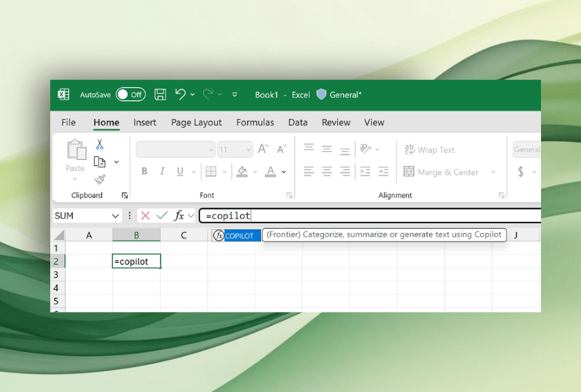Image resolution: width=581 pixels, height=392 pixels.
Task: Open the Formulas tab
Action: (x=255, y=122)
